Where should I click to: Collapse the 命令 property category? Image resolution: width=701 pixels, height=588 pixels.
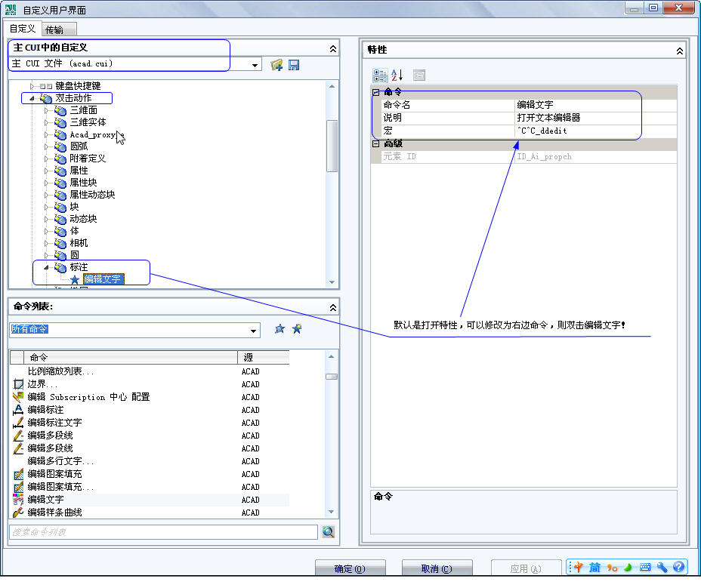click(x=376, y=93)
